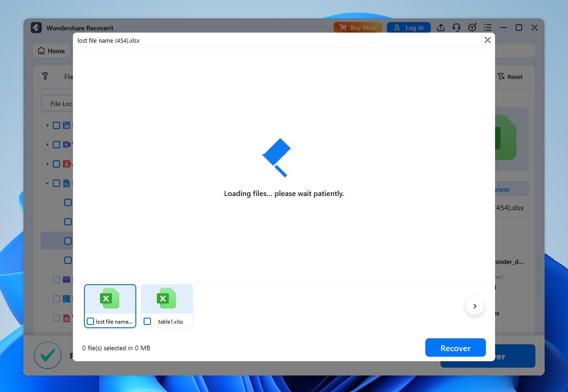
Task: Click the red file category icon
Action: (67, 318)
